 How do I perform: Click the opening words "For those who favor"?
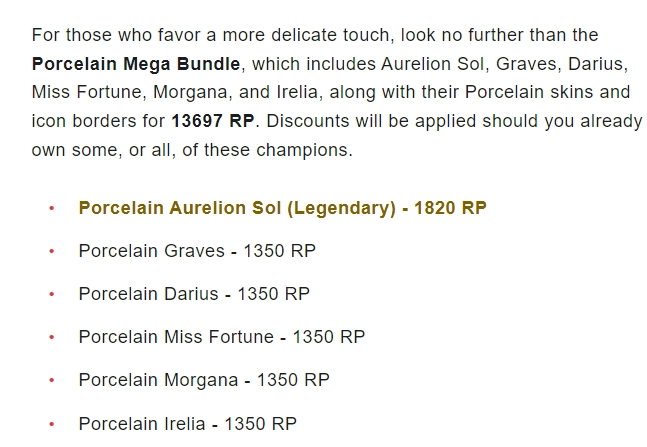102,35
